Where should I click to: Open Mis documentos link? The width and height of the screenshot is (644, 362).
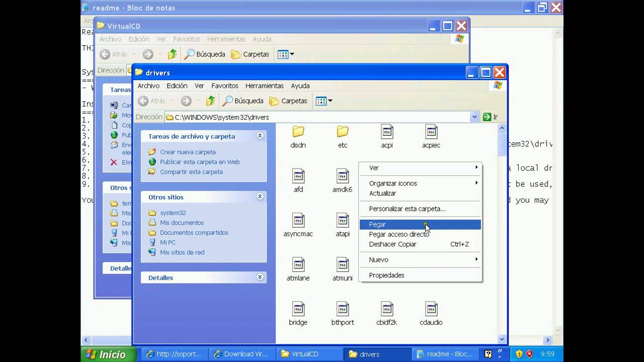(182, 223)
